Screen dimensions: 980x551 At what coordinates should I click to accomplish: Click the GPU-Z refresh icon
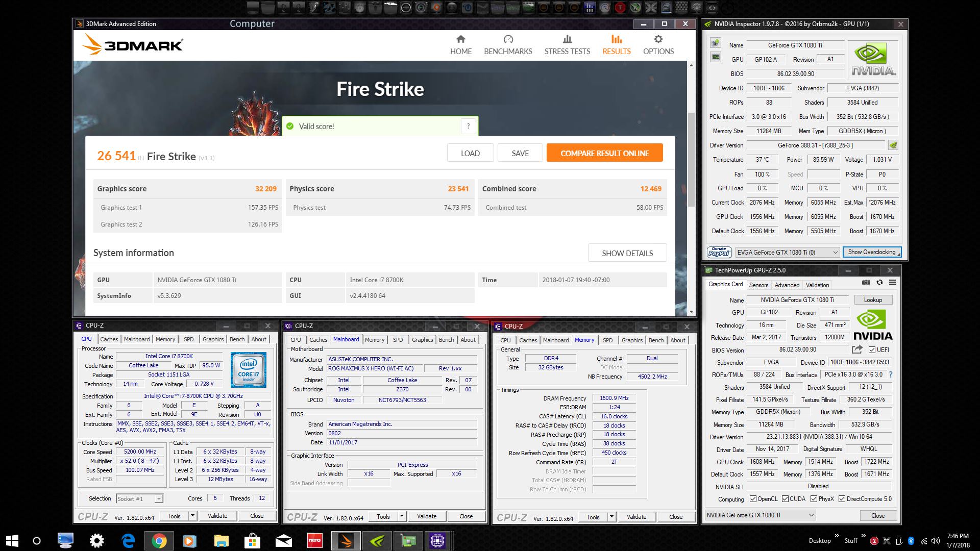click(x=879, y=282)
